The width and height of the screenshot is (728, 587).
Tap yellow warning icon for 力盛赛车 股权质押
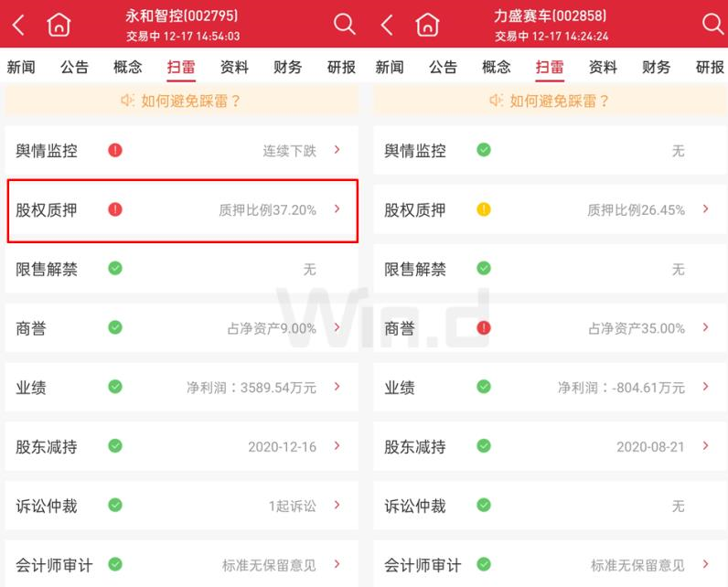[x=484, y=209]
